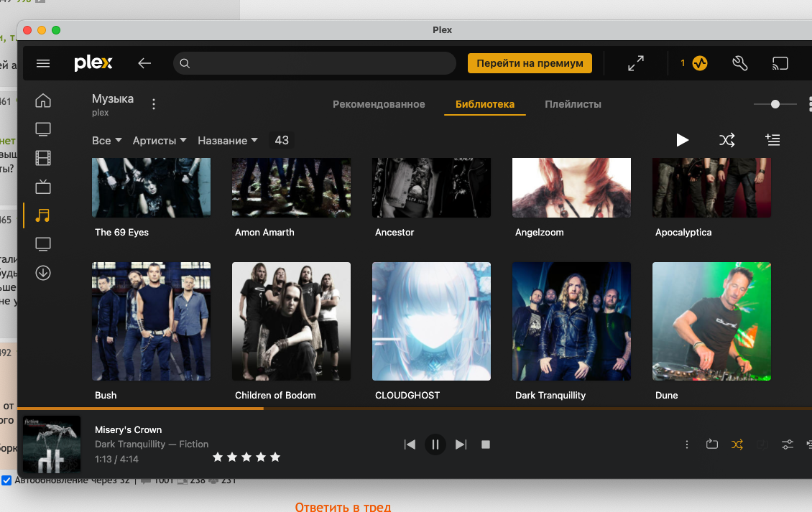Open the Angelzoom artist poster
This screenshot has width=812, height=512.
[x=571, y=187]
